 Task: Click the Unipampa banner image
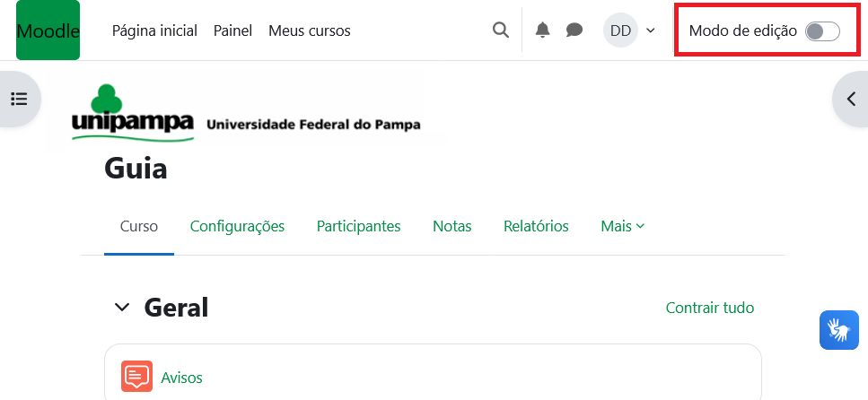click(x=245, y=115)
